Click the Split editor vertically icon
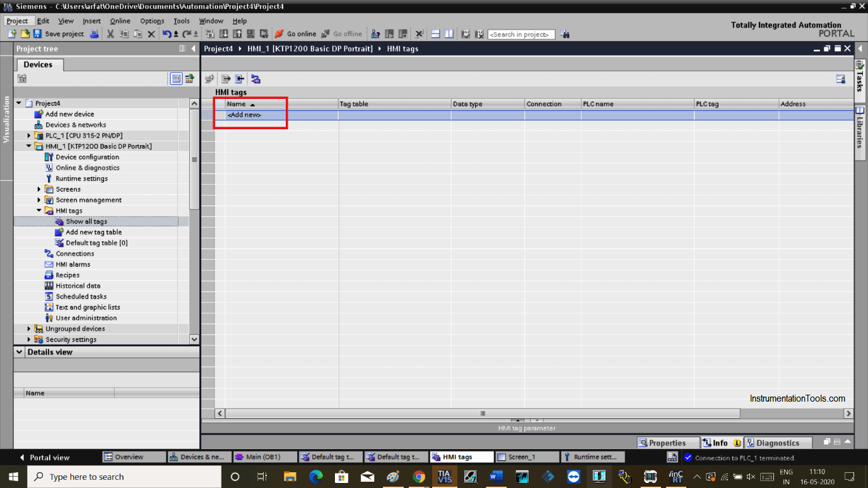Image resolution: width=868 pixels, height=488 pixels. click(449, 34)
